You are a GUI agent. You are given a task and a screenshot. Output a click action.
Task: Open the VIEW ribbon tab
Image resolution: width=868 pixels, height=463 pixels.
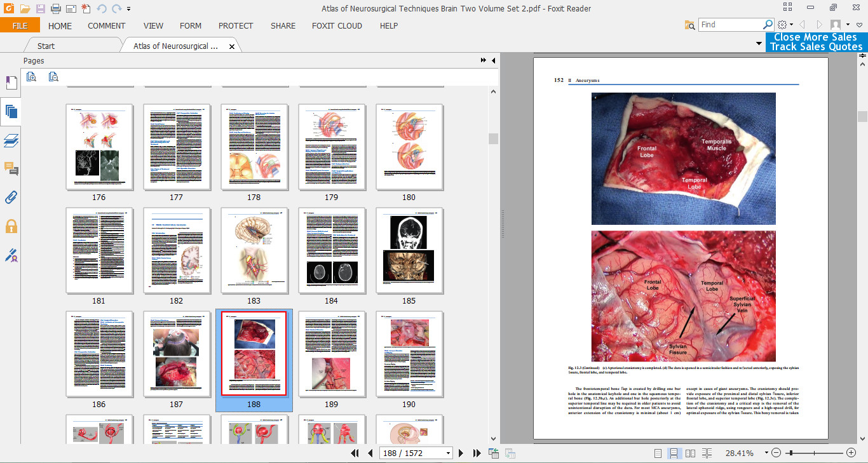[153, 25]
